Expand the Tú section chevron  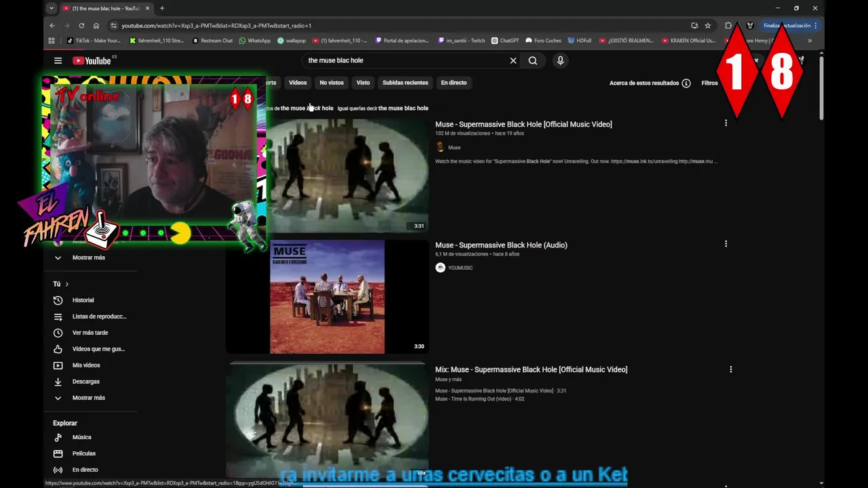click(x=66, y=284)
